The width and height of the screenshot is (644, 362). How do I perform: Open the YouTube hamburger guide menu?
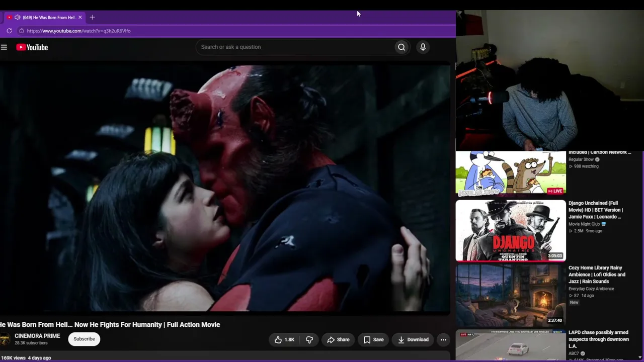(4, 47)
